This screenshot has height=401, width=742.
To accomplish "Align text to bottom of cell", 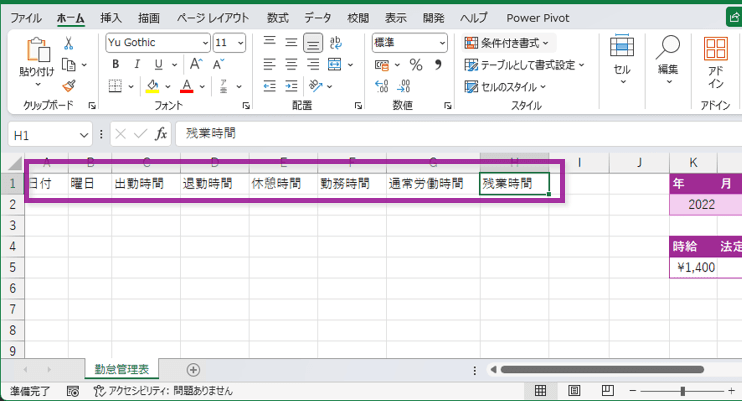I will pyautogui.click(x=313, y=43).
